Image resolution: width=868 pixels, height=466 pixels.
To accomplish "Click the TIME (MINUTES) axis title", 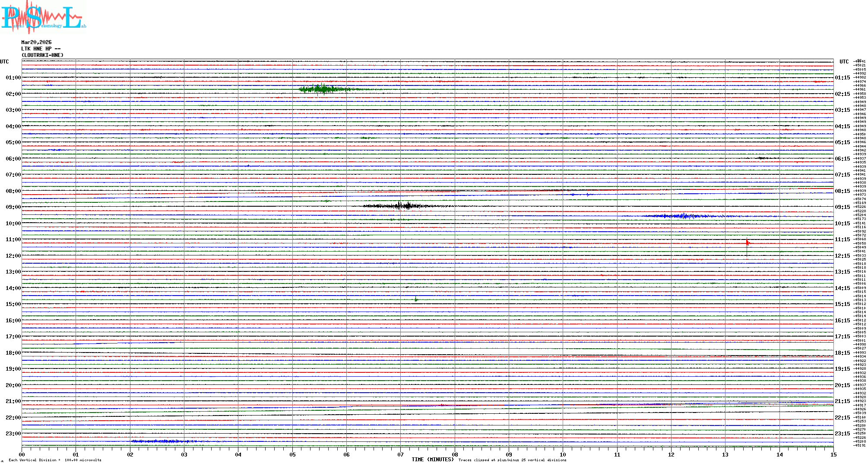I will coord(433,460).
